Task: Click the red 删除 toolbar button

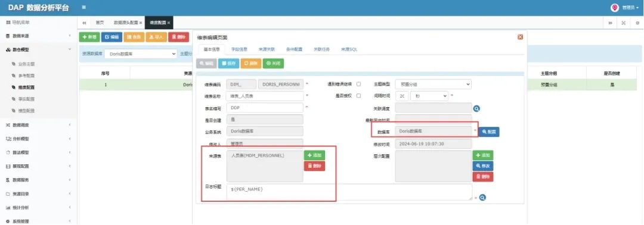Action: pyautogui.click(x=179, y=37)
